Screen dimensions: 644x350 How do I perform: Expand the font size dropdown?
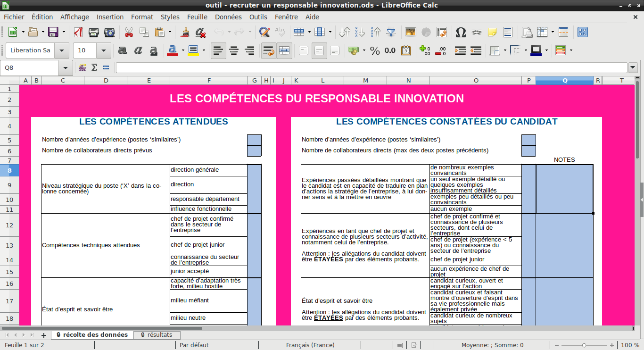tap(104, 50)
